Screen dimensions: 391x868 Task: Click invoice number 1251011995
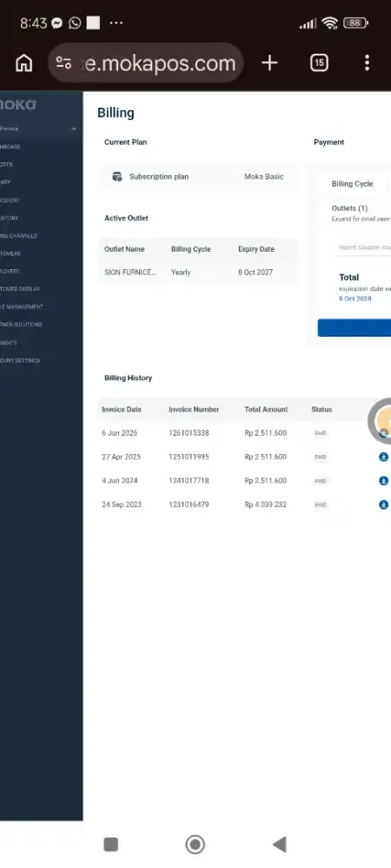(189, 457)
